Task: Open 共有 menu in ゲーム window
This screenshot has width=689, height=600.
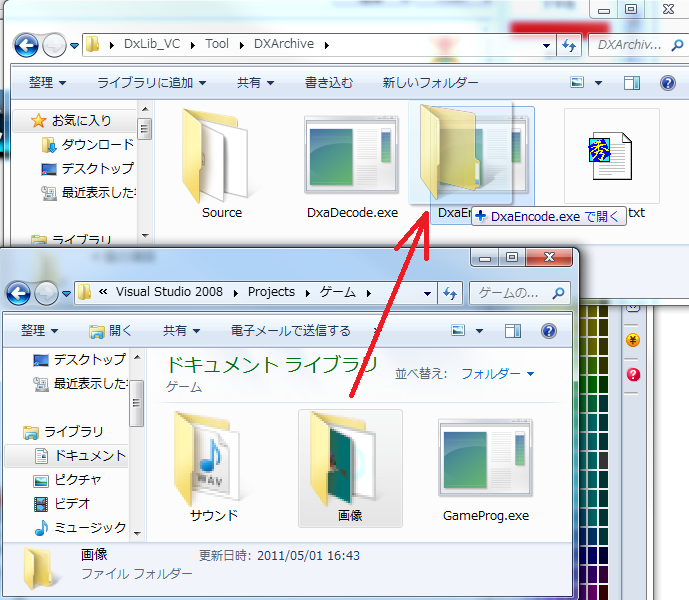Action: (x=181, y=330)
